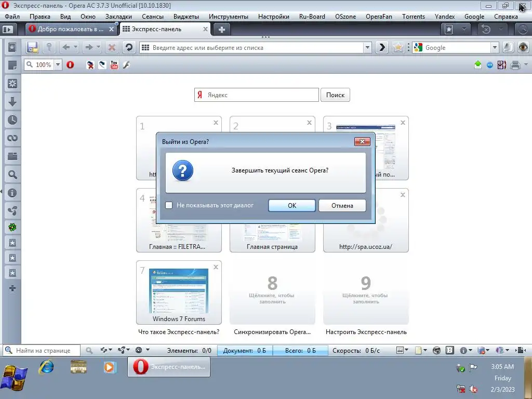The width and height of the screenshot is (532, 399).
Task: Click 'Что такое Экспресс-панель?' link
Action: click(179, 332)
